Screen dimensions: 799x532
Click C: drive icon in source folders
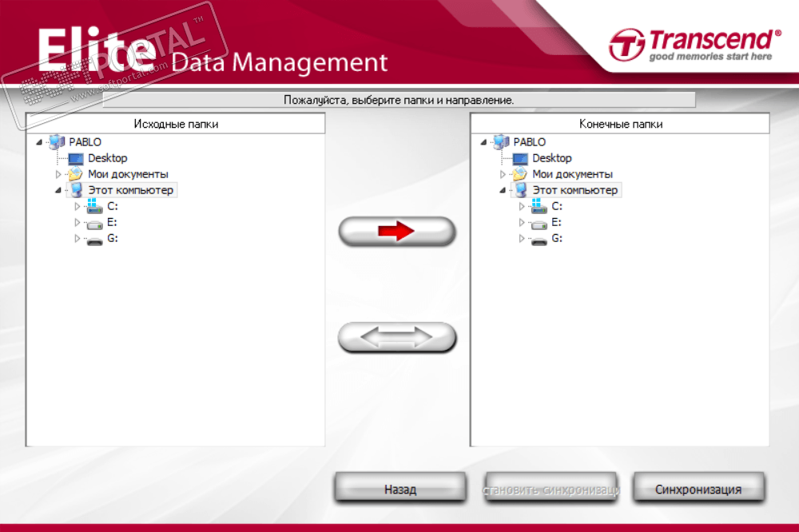click(x=94, y=206)
